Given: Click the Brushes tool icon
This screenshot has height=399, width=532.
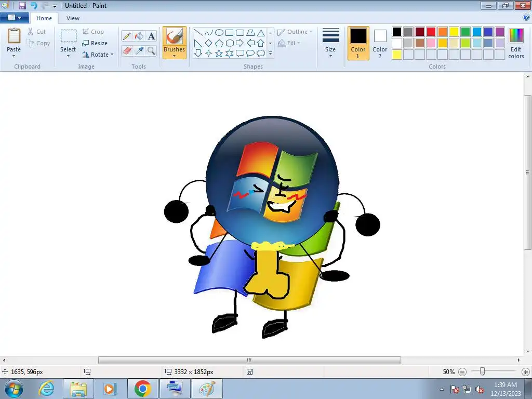Looking at the screenshot, I should 175,36.
